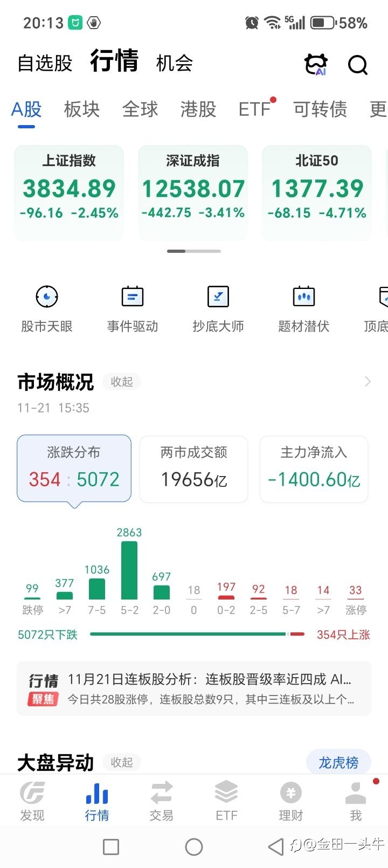
Task: Open 交易 trading icon in bottom bar
Action: [x=162, y=802]
